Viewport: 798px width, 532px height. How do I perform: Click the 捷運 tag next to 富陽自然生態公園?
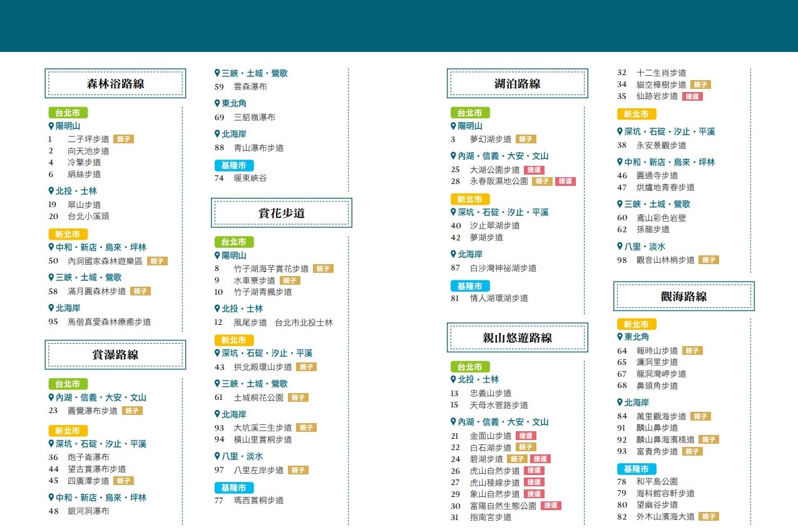[551, 506]
